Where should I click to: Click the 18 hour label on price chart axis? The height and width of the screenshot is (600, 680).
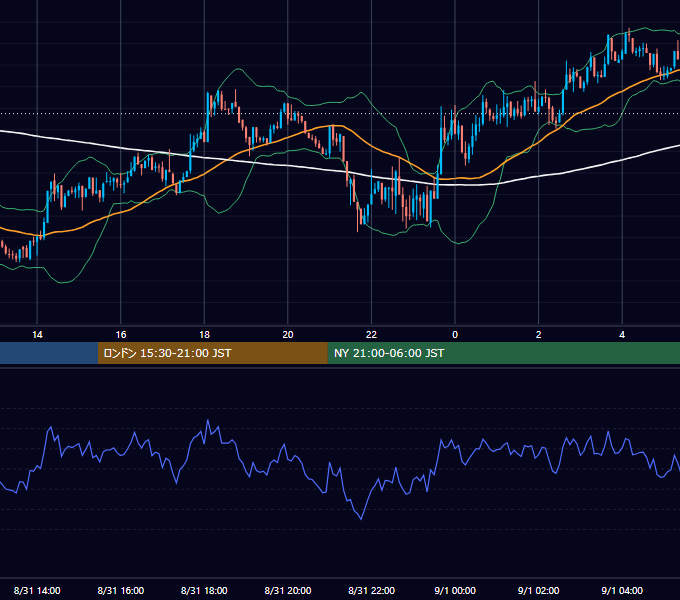click(x=204, y=335)
